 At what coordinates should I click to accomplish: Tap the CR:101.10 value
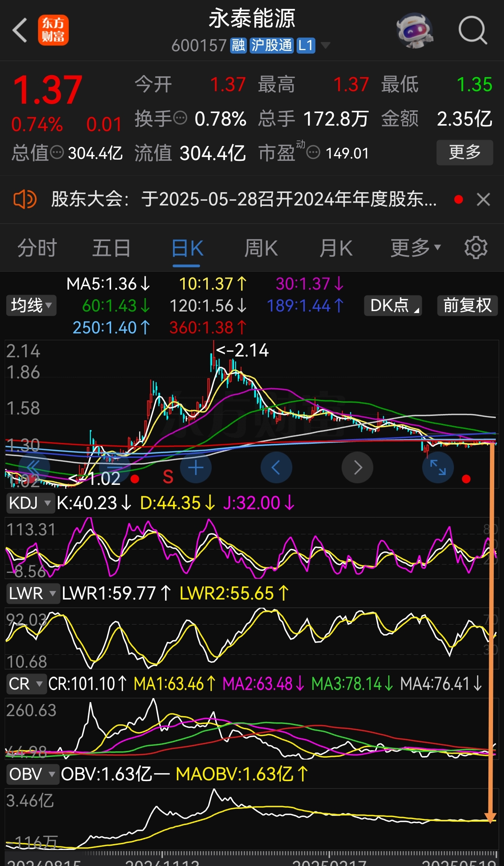pyautogui.click(x=88, y=684)
